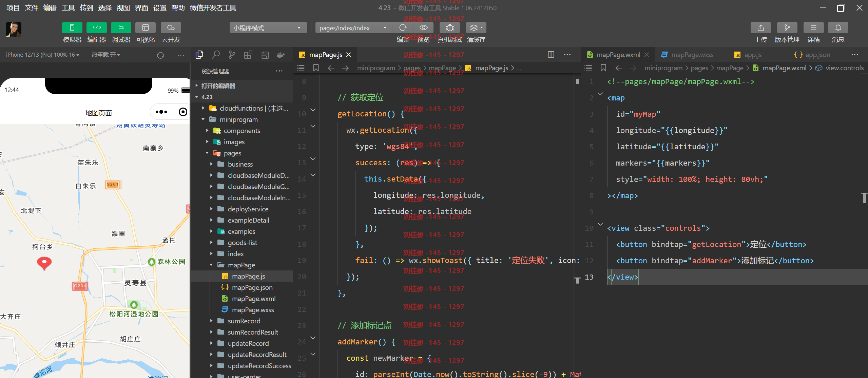Open project details panel

(813, 28)
